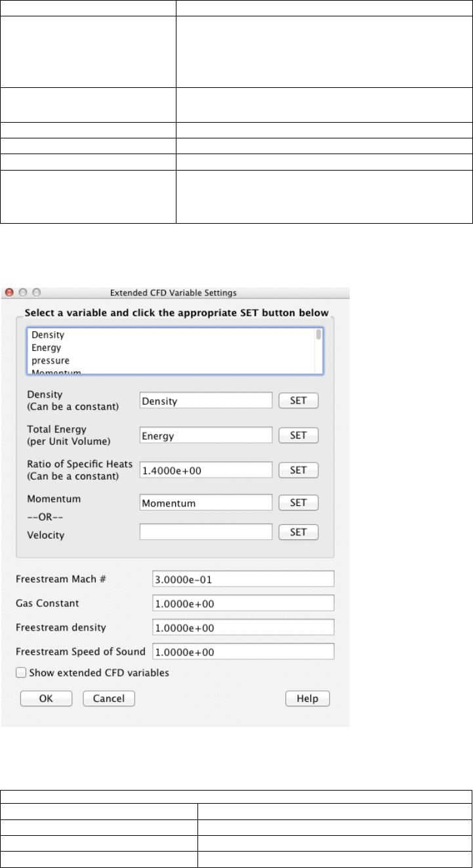Select Density in the variable list
473x868 pixels.
48,335
